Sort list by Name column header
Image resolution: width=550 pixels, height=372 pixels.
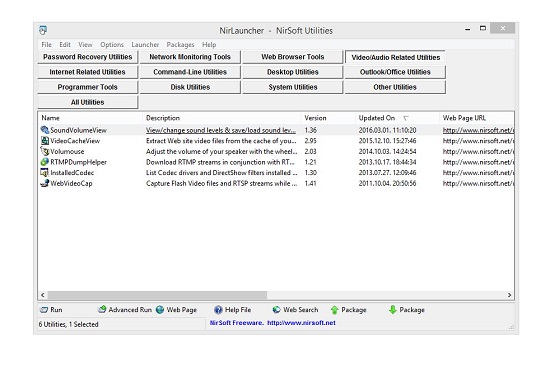[x=90, y=118]
